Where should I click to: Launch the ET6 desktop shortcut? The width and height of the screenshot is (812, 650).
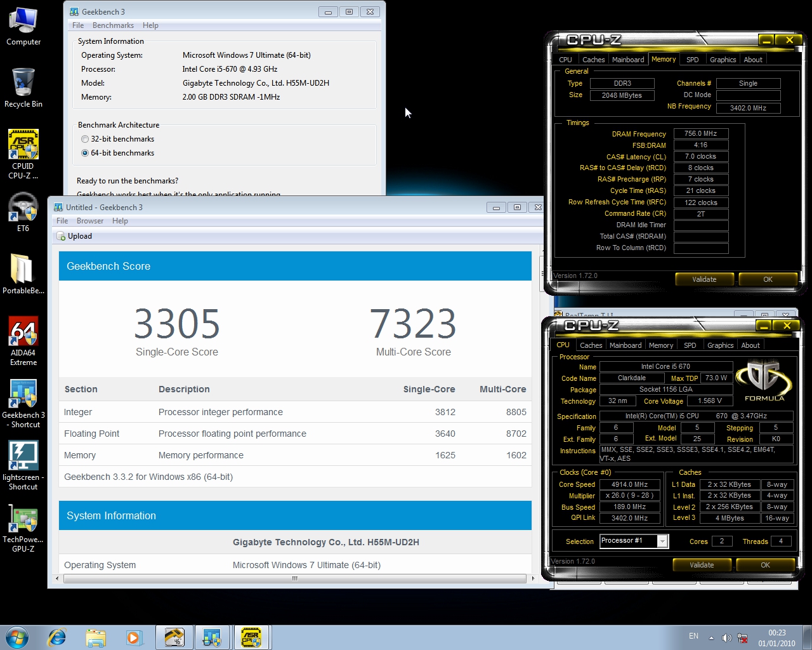23,212
